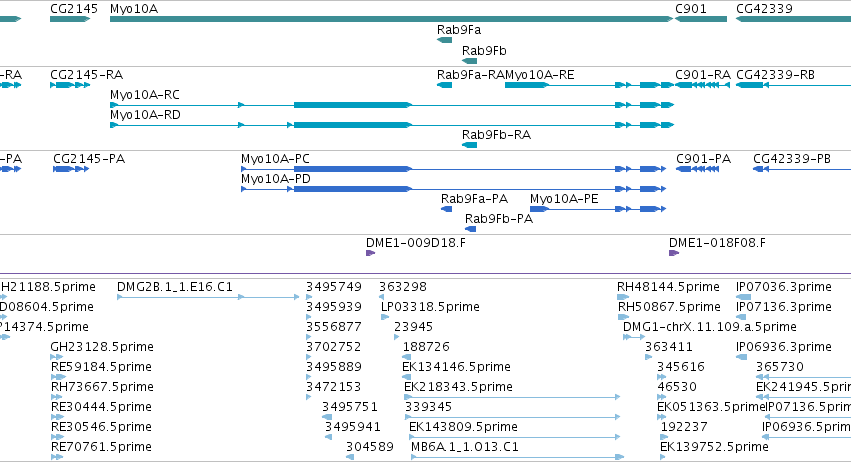Select EST 3556877 label

coord(334,327)
